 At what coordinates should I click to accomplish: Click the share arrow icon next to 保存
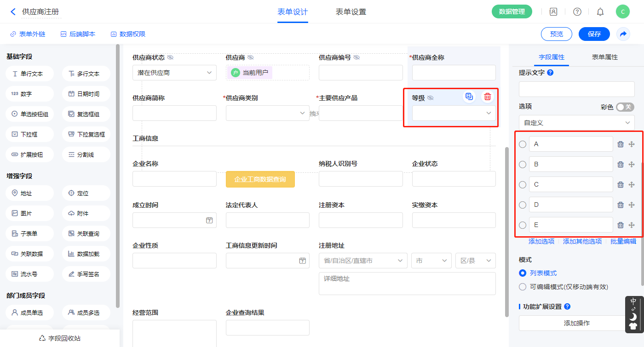coord(623,34)
